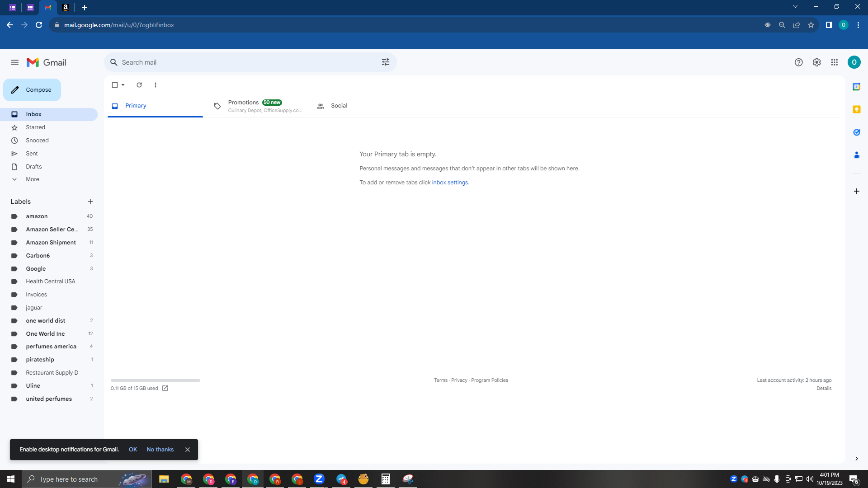
Task: Open Google apps grid
Action: 835,62
